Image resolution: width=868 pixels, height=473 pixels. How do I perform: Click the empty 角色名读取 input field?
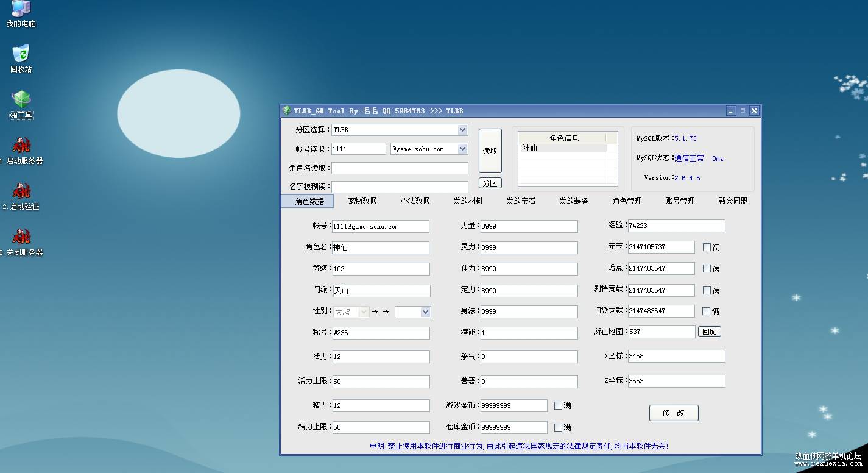tap(400, 168)
